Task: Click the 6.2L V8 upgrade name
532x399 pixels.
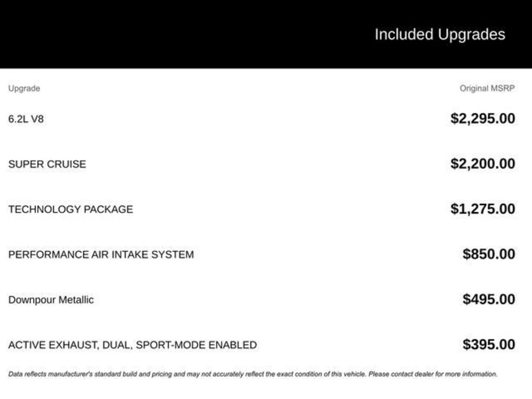Action: 26,119
